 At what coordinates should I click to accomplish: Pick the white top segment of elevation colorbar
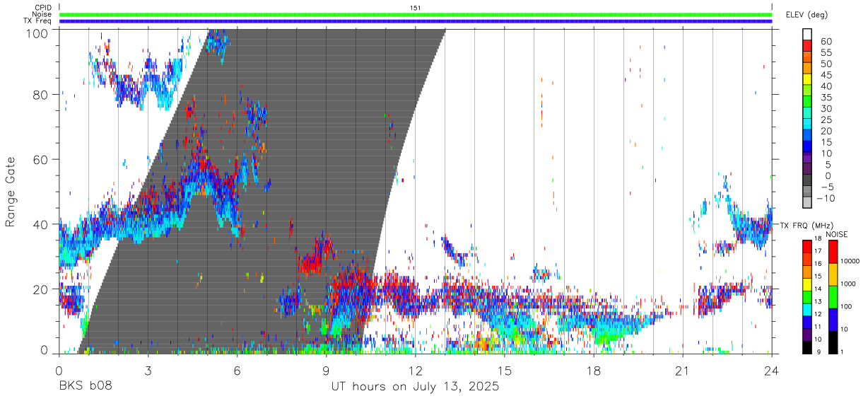click(807, 34)
